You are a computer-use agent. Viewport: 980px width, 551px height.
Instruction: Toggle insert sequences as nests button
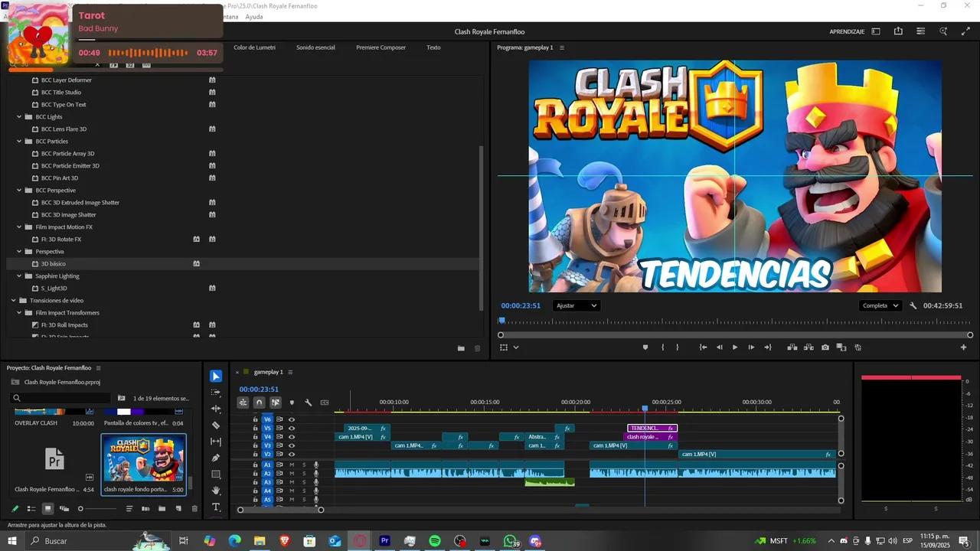click(x=243, y=403)
